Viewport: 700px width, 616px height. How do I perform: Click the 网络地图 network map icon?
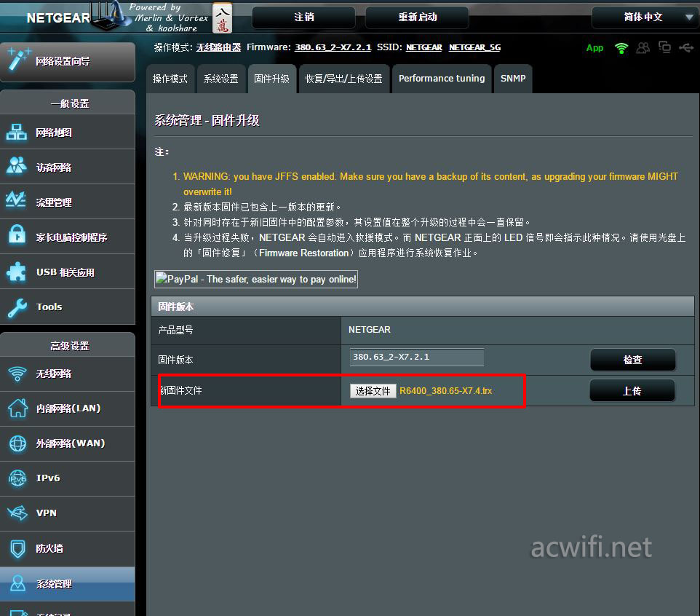point(17,133)
